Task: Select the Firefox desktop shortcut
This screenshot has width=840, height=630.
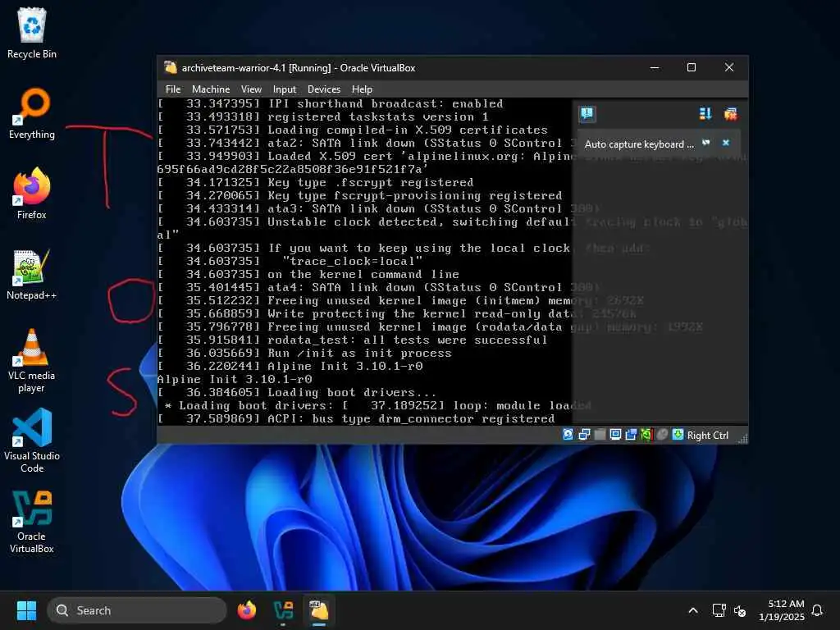Action: click(x=32, y=194)
